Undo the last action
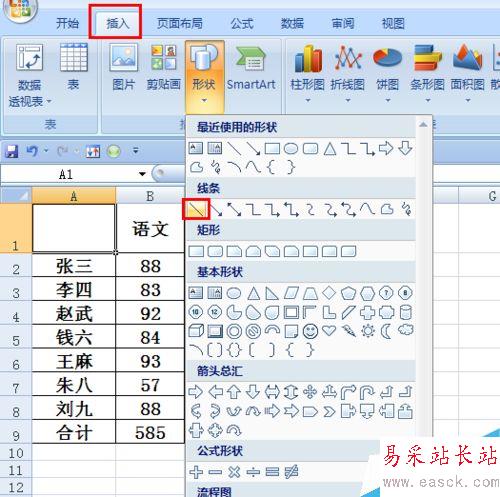 pos(32,151)
